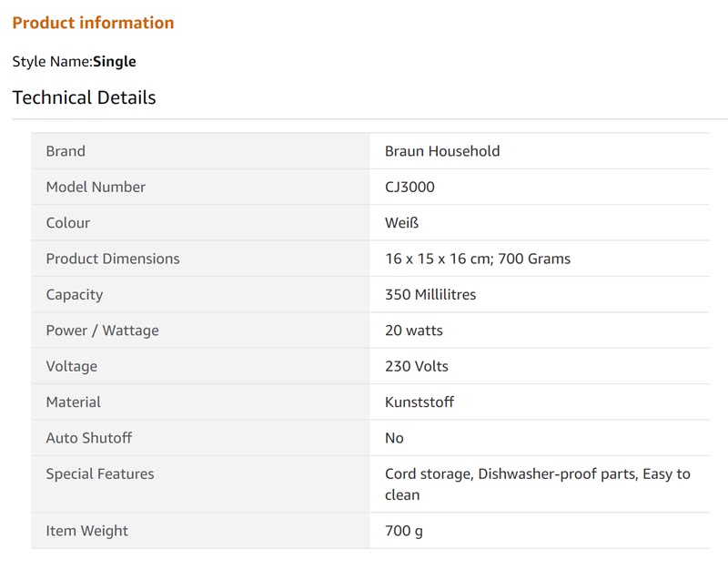Select the 'Colour' row label

(x=67, y=222)
